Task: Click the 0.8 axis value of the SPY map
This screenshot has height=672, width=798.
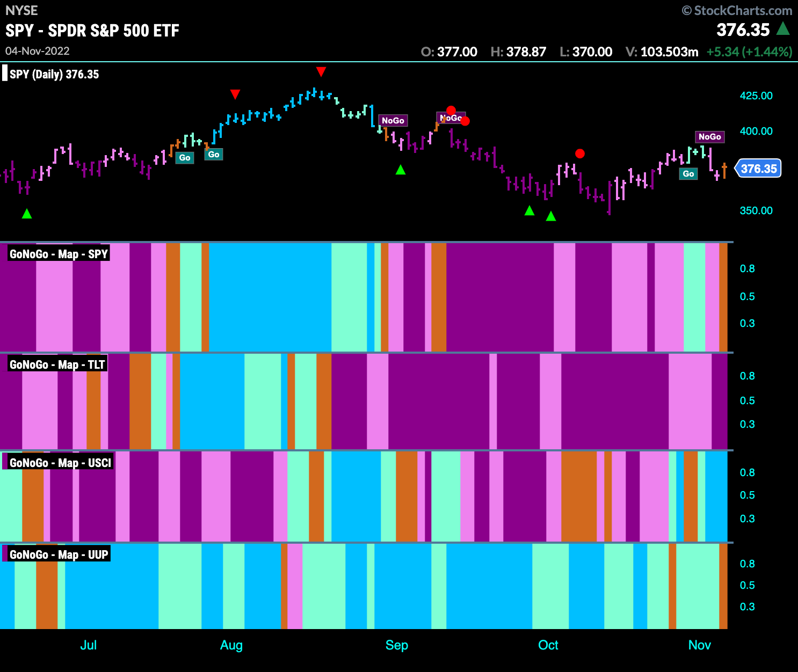Action: coord(748,268)
